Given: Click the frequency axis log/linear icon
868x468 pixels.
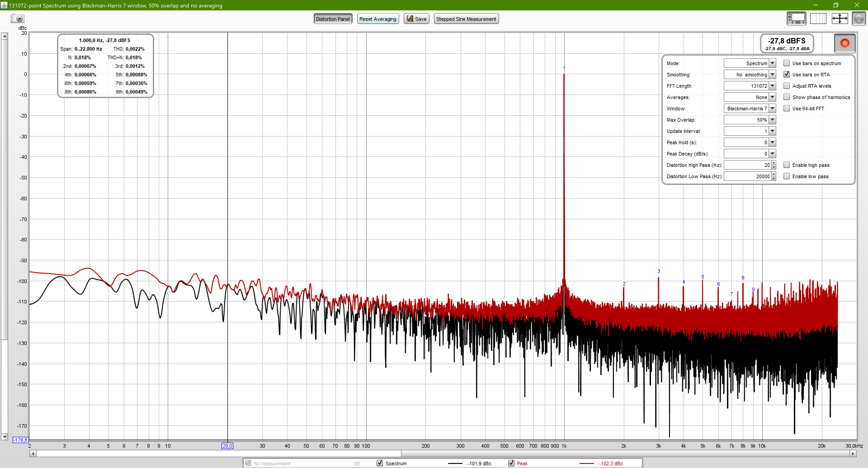Looking at the screenshot, I should pyautogui.click(x=818, y=19).
